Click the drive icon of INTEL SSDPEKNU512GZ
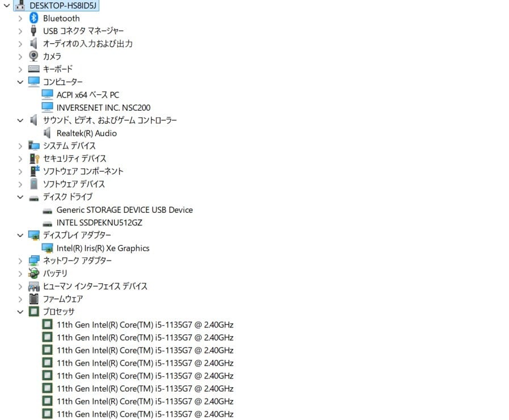 click(48, 224)
